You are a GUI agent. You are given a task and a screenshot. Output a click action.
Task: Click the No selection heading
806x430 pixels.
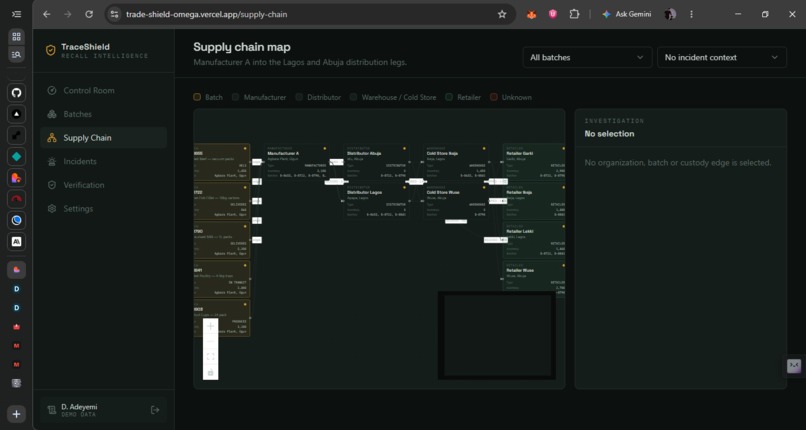tap(609, 134)
